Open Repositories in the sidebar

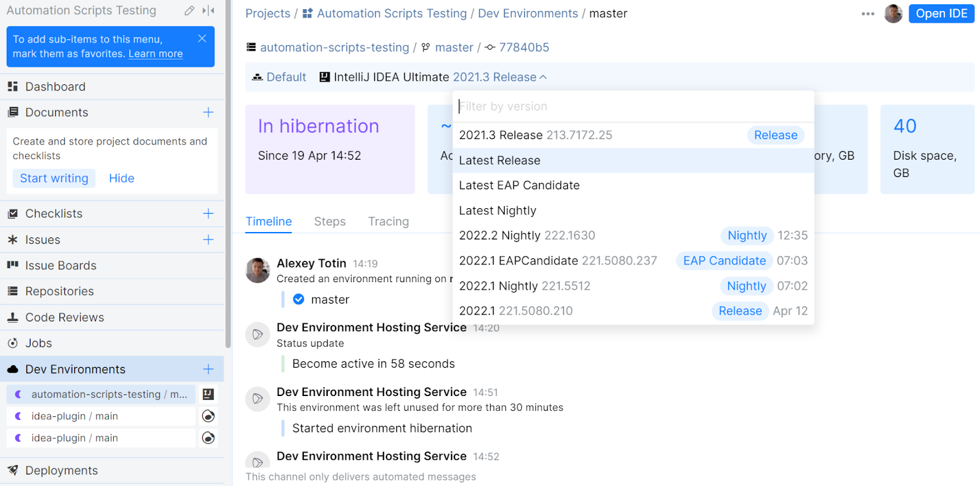coord(112,291)
